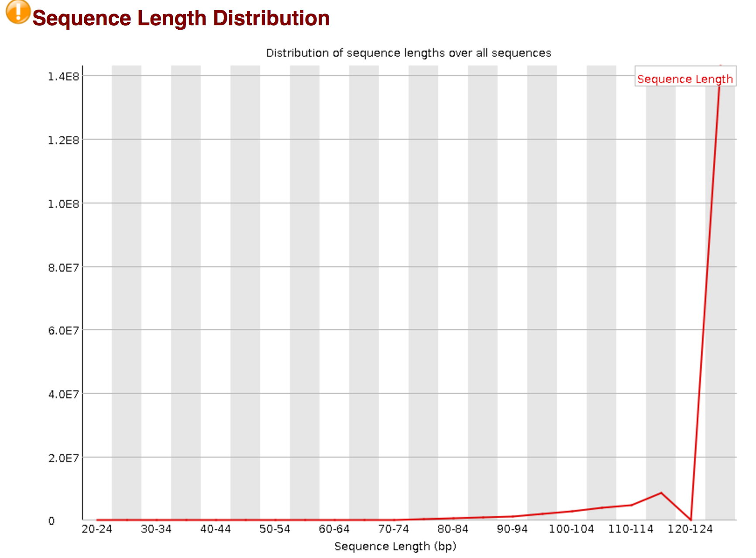Click the '2.0E7' y-axis label
This screenshot has width=756, height=558.
(64, 458)
